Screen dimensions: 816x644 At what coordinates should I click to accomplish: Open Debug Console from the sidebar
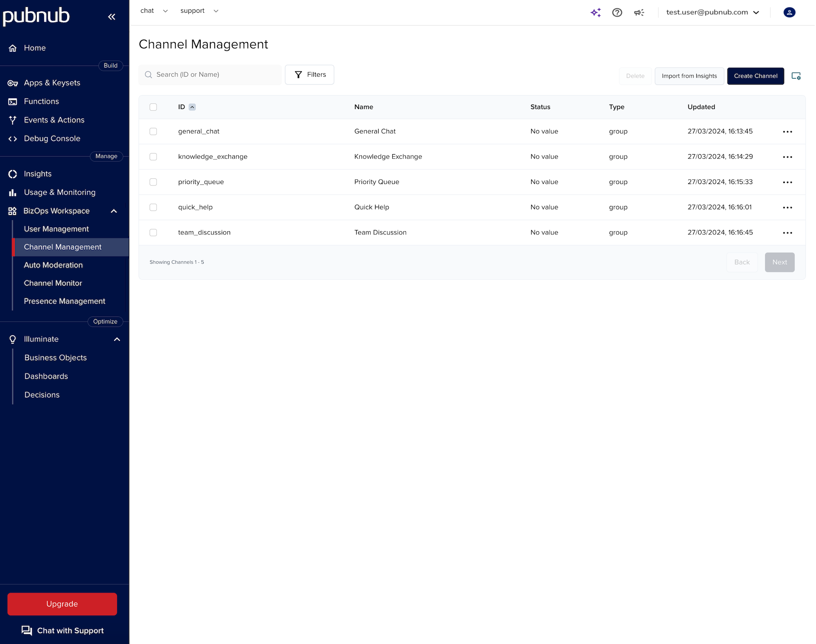[52, 138]
